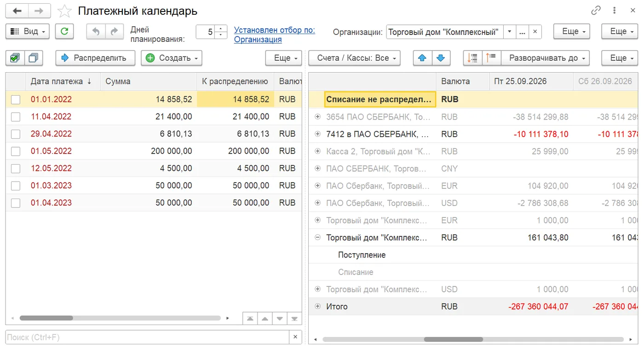Clear the Организации filter with the x button

point(535,32)
